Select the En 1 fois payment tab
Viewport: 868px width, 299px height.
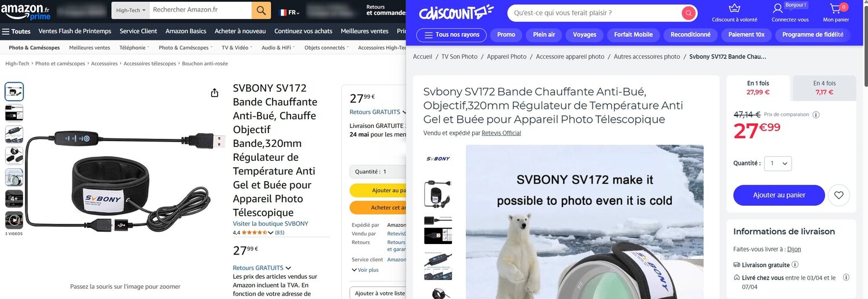(x=758, y=87)
